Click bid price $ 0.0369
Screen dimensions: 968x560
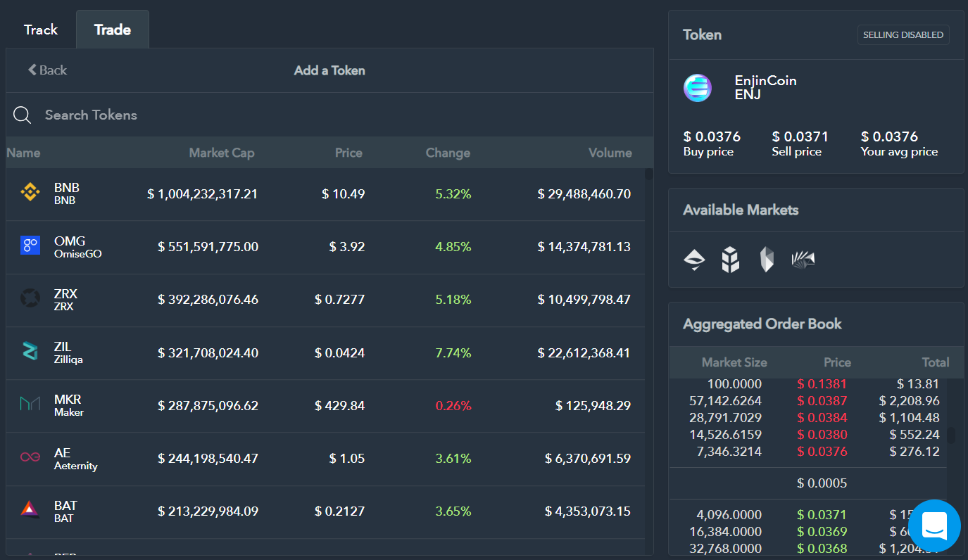(822, 532)
